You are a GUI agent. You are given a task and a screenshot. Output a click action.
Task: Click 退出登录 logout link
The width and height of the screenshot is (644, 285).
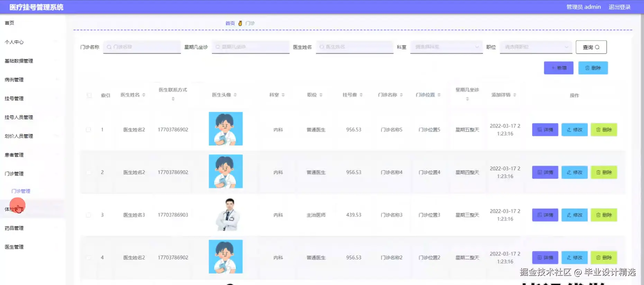pyautogui.click(x=619, y=7)
